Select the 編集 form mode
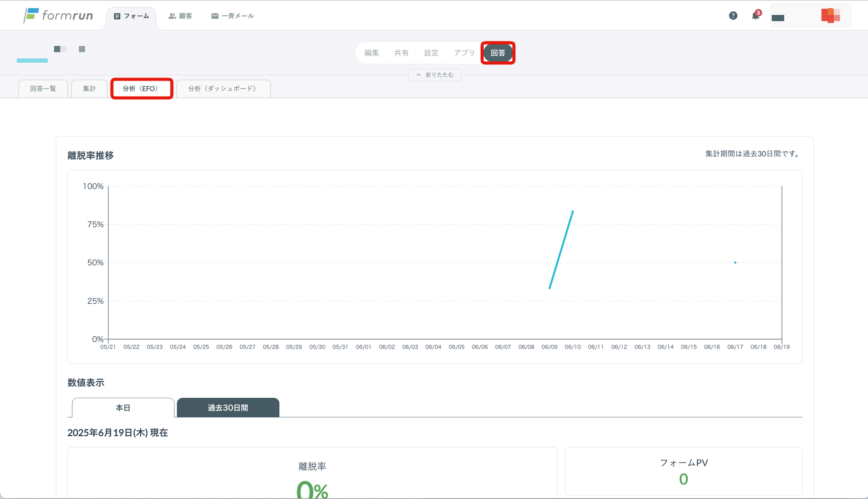Screen dimensions: 868x499 (372, 53)
